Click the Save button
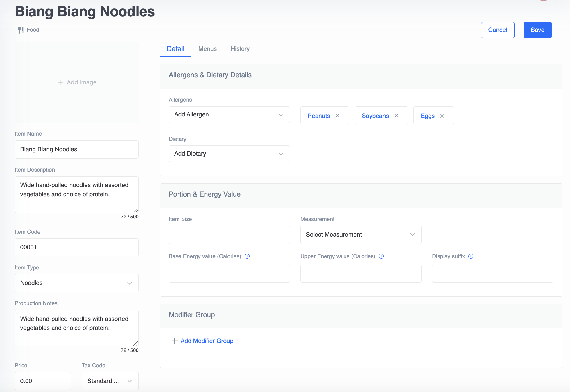Viewport: 570px width, 392px height. tap(537, 30)
